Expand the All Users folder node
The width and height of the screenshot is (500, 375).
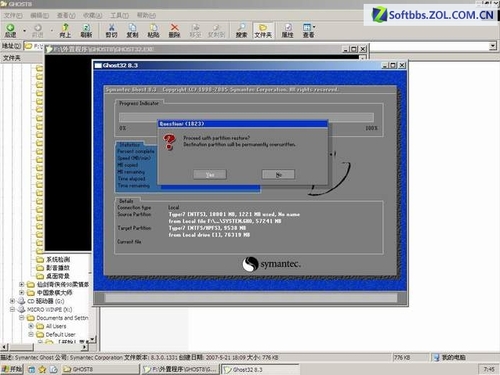click(x=31, y=326)
